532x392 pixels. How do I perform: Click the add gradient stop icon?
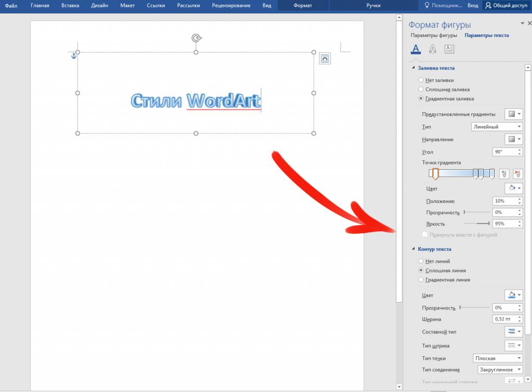click(x=504, y=174)
